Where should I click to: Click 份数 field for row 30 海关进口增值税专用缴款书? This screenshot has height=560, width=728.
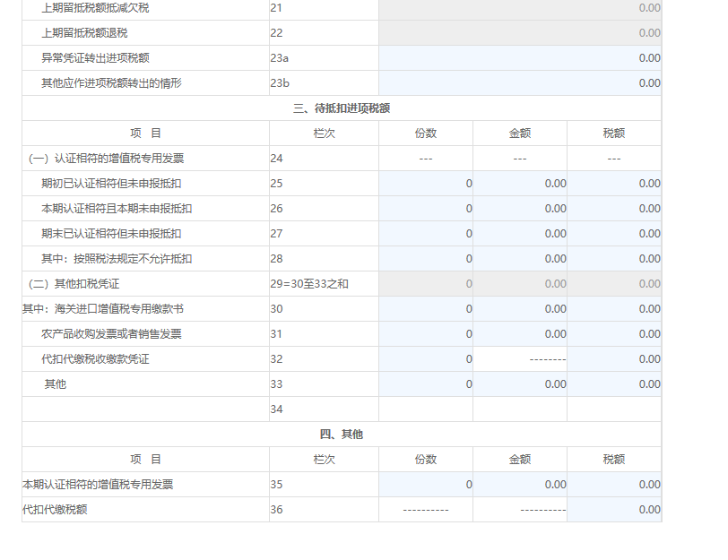[x=426, y=309]
